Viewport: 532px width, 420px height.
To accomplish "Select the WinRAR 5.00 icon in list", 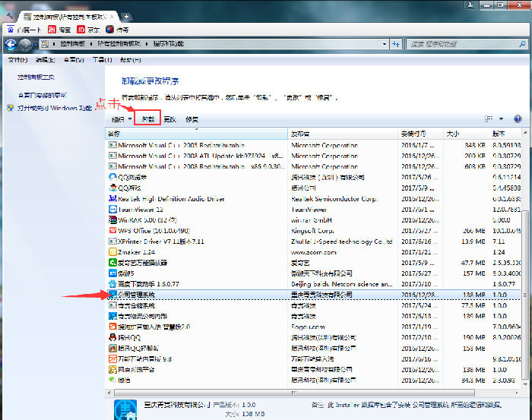I will (112, 220).
